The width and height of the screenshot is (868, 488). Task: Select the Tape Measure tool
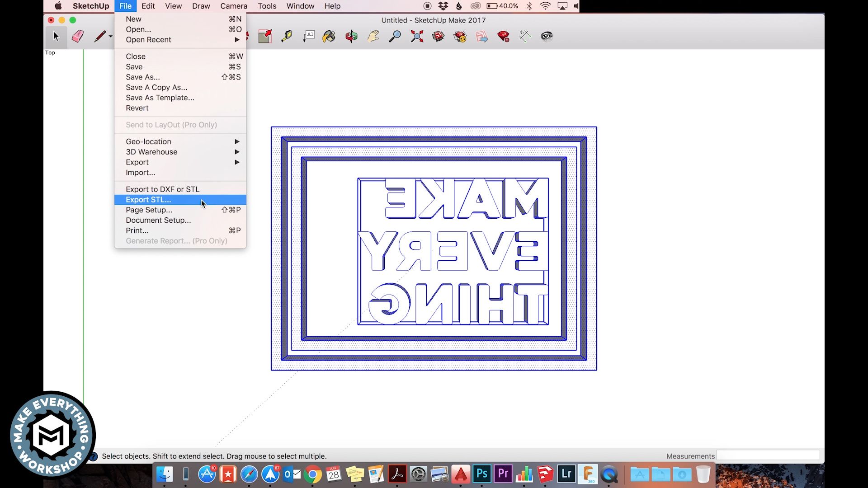[x=287, y=36]
